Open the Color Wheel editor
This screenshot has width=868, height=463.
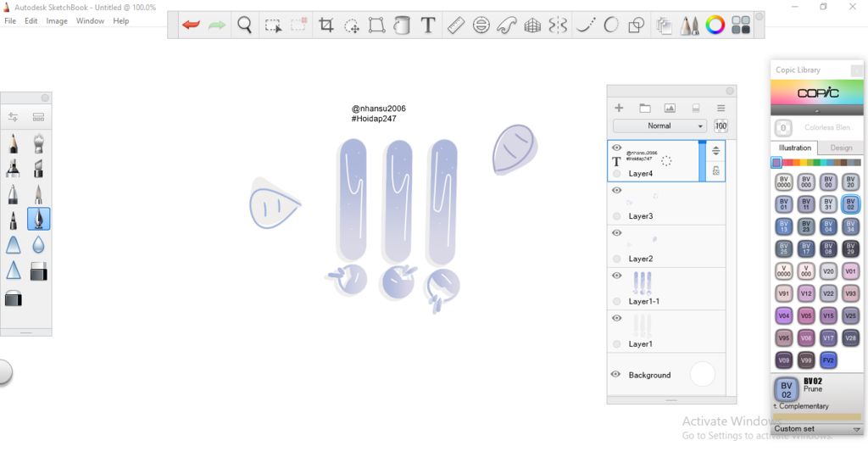(715, 25)
